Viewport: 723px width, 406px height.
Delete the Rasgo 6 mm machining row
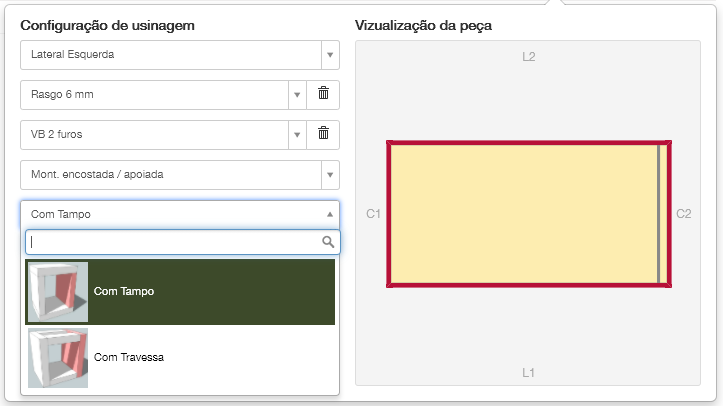[323, 94]
